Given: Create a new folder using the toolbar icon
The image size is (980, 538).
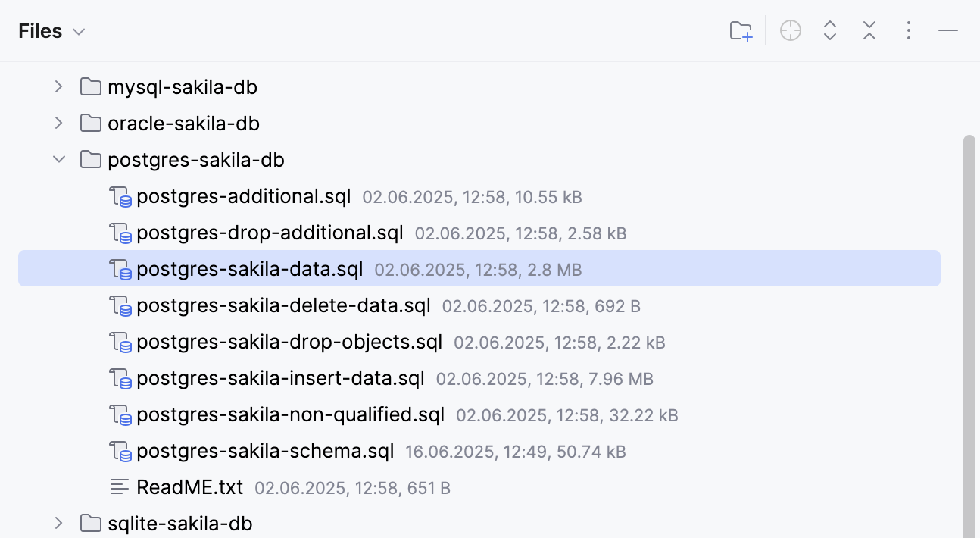Looking at the screenshot, I should (x=740, y=30).
